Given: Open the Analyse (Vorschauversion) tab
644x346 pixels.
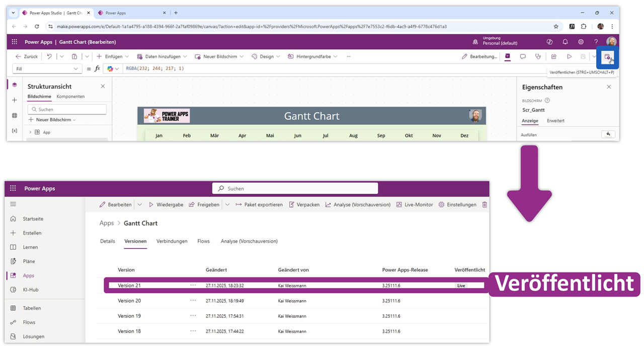Looking at the screenshot, I should pos(249,241).
